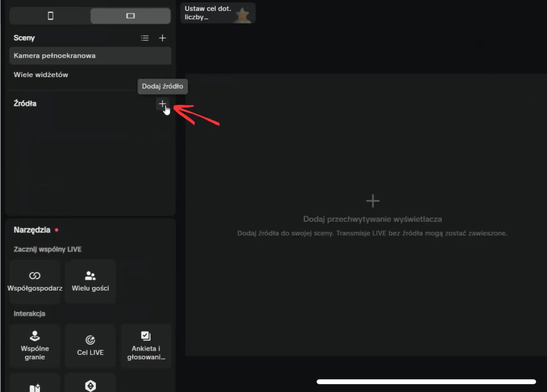Click the plus icon to add a source

pyautogui.click(x=162, y=104)
